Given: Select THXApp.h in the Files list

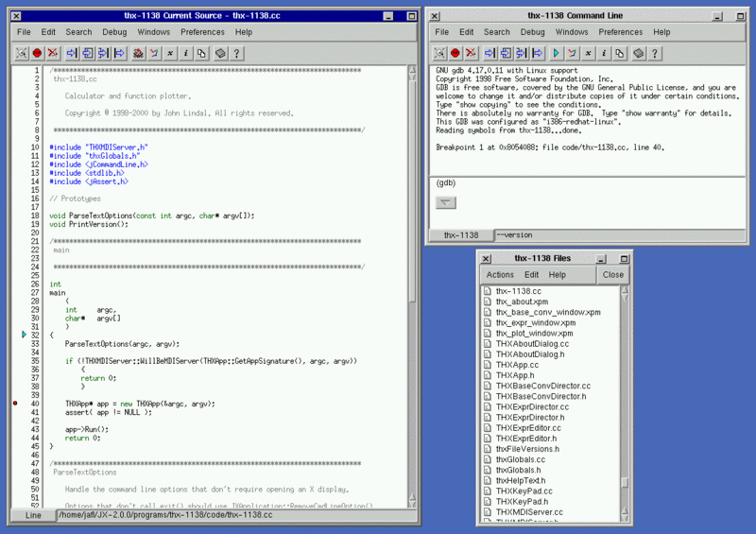Looking at the screenshot, I should coord(515,375).
